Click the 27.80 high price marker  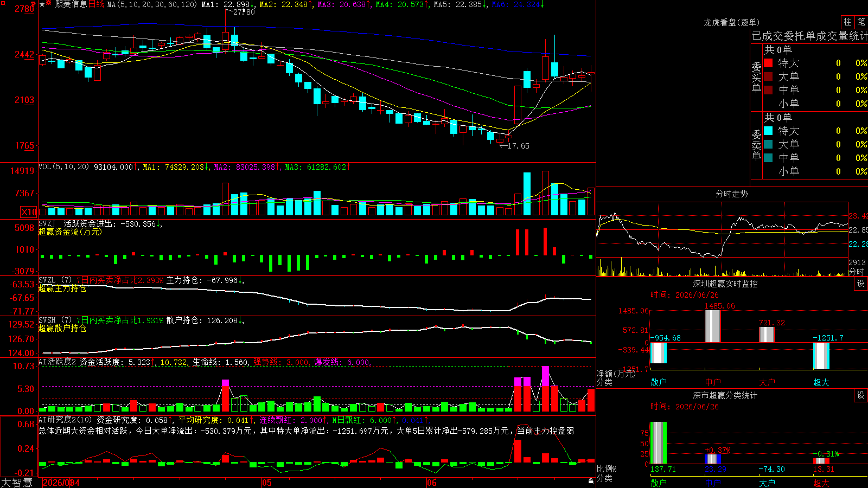pos(244,12)
